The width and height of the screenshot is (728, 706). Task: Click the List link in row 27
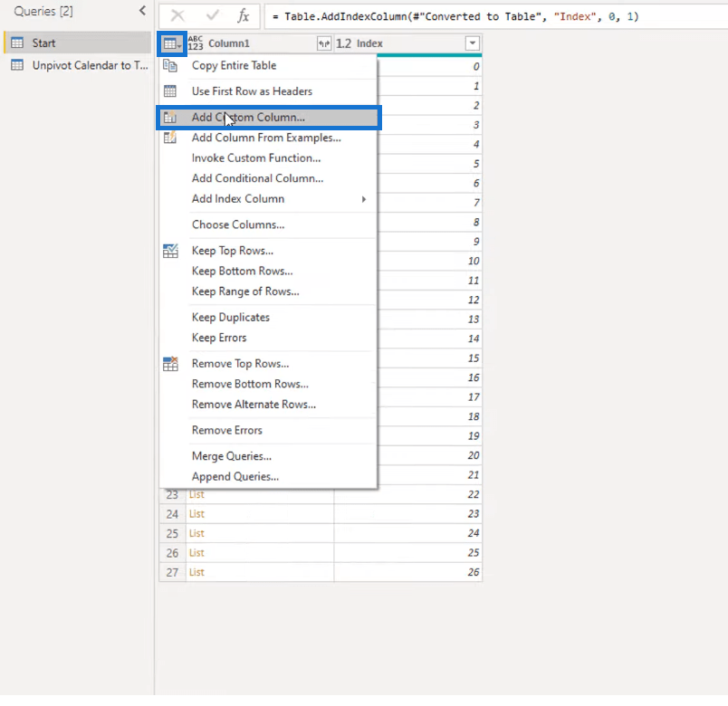coord(196,573)
